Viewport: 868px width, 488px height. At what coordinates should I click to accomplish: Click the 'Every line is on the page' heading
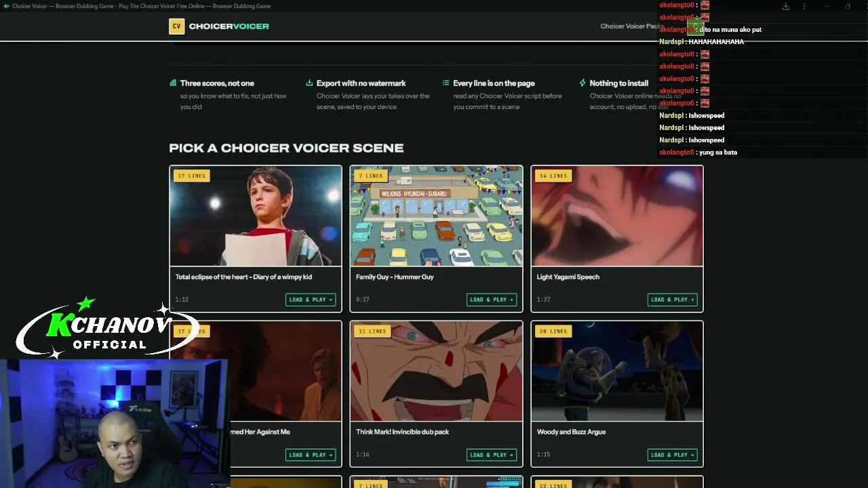(494, 83)
